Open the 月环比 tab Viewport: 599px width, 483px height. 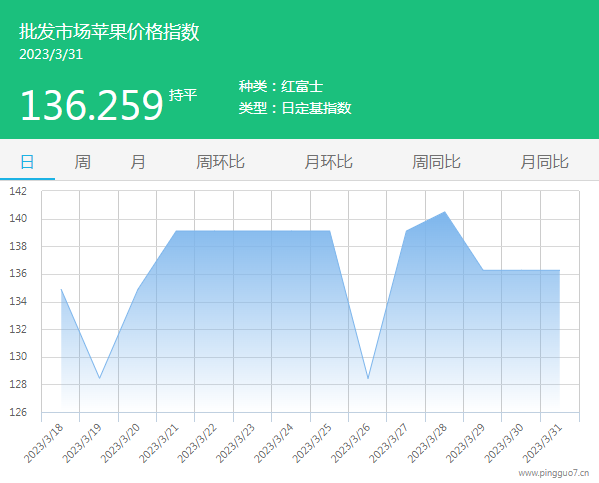coord(329,162)
